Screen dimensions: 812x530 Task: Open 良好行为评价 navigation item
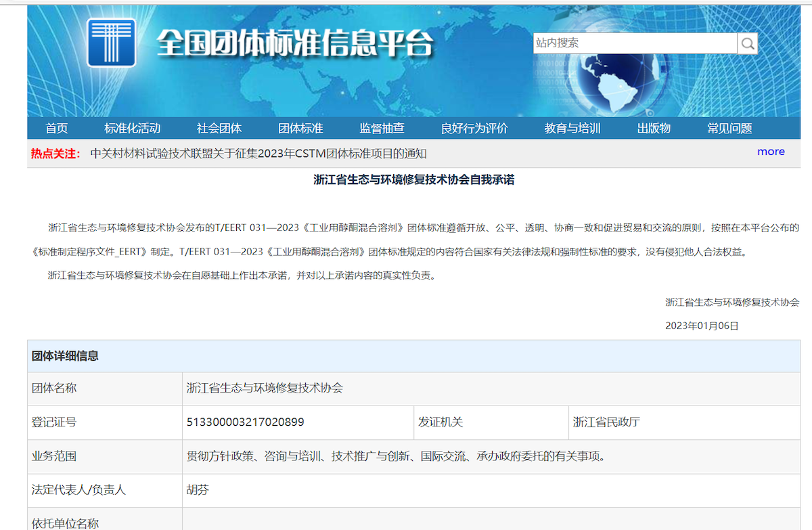coord(474,129)
